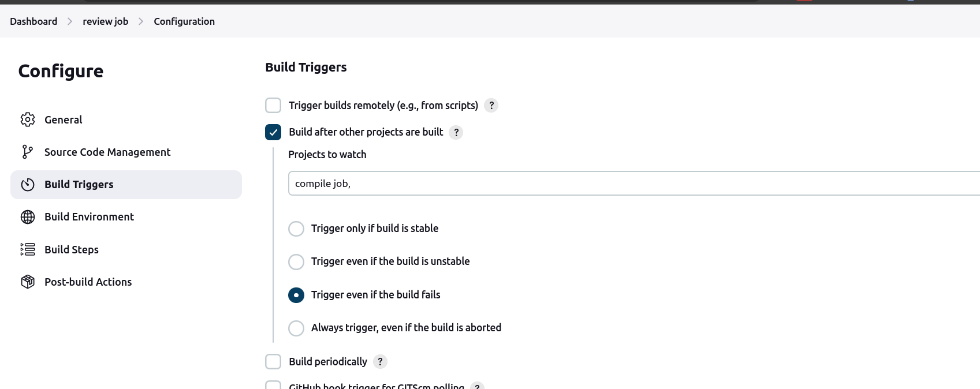Open help for Trigger builds remotely
This screenshot has width=980, height=389.
click(x=491, y=105)
